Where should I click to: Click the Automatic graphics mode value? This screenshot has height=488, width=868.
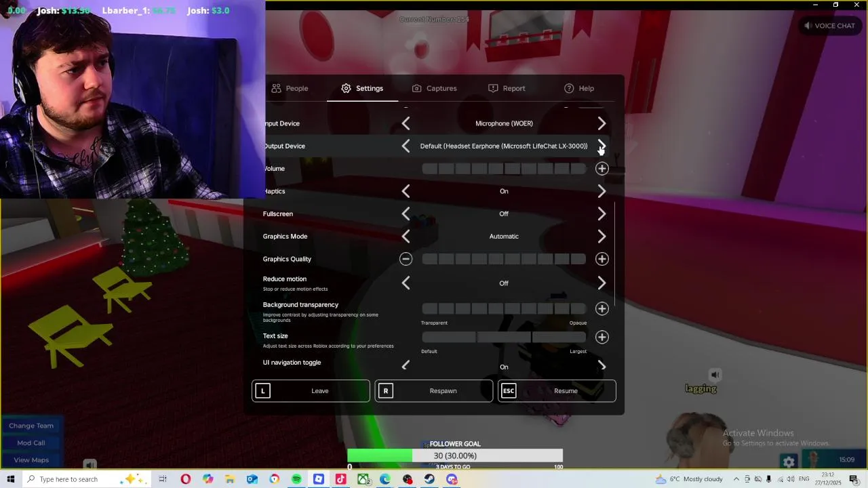click(504, 236)
